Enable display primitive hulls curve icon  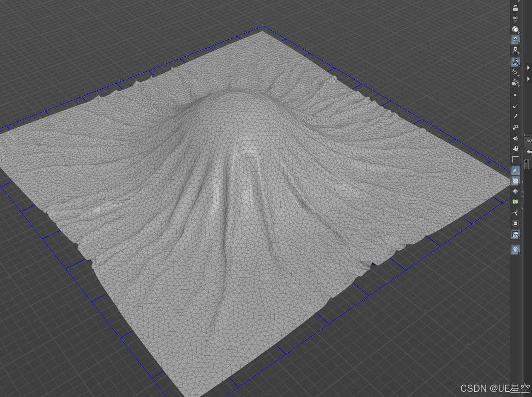pos(515,159)
